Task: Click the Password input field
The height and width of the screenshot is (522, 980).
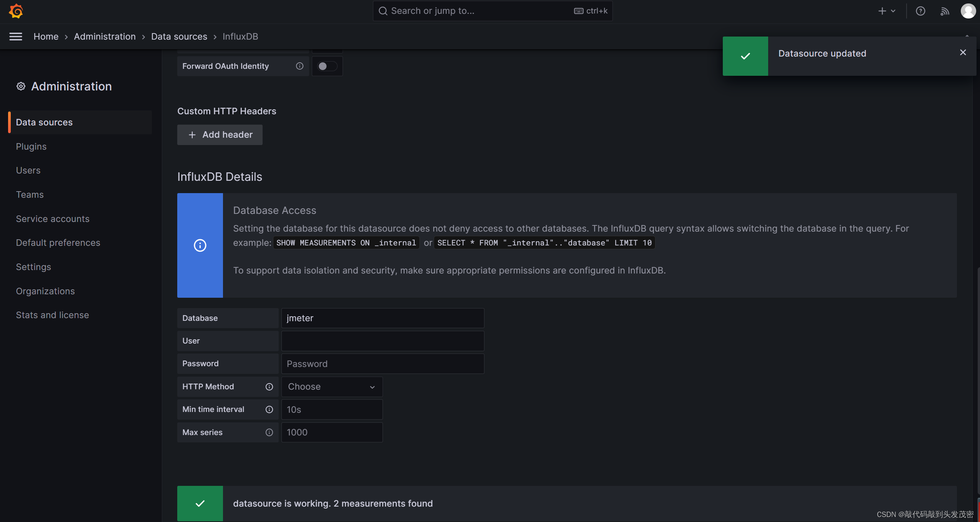Action: click(x=382, y=364)
